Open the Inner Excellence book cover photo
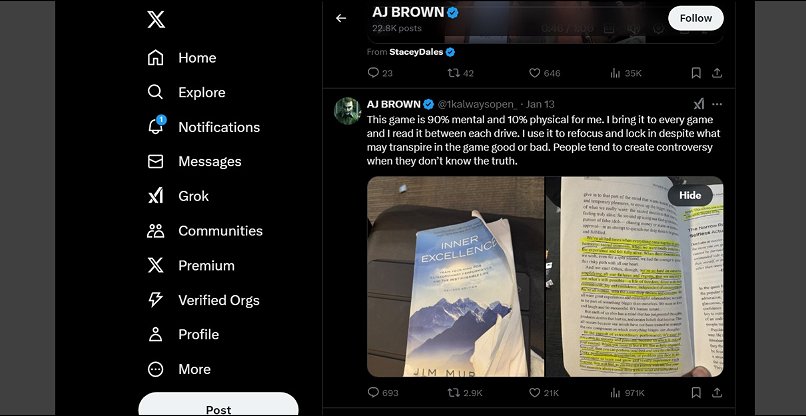Screen dimensions: 806x416 (x=455, y=277)
